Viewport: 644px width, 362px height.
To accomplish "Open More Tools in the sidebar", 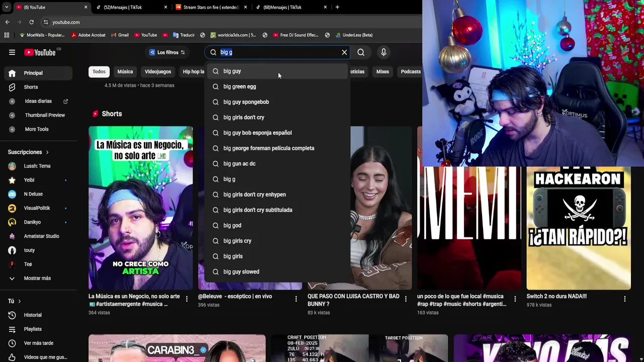I will 38,129.
